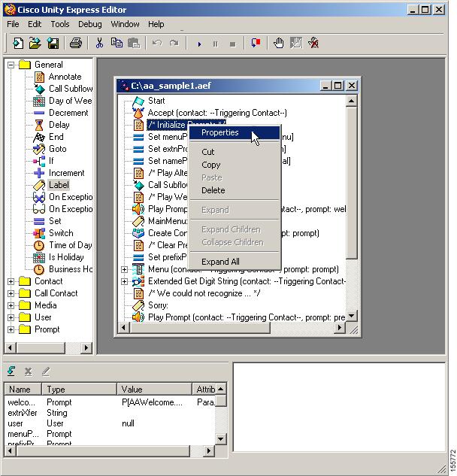Click the edit variable pencil icon

(x=46, y=371)
